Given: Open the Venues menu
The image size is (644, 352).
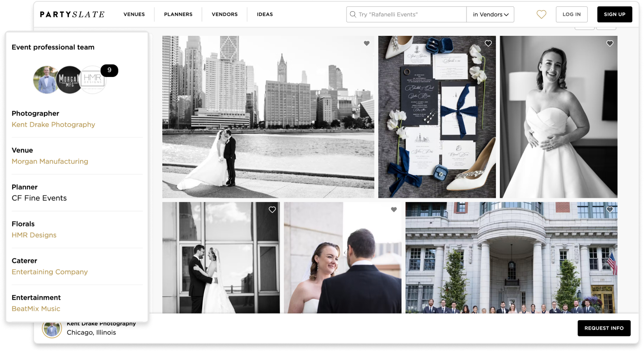Looking at the screenshot, I should (x=134, y=14).
